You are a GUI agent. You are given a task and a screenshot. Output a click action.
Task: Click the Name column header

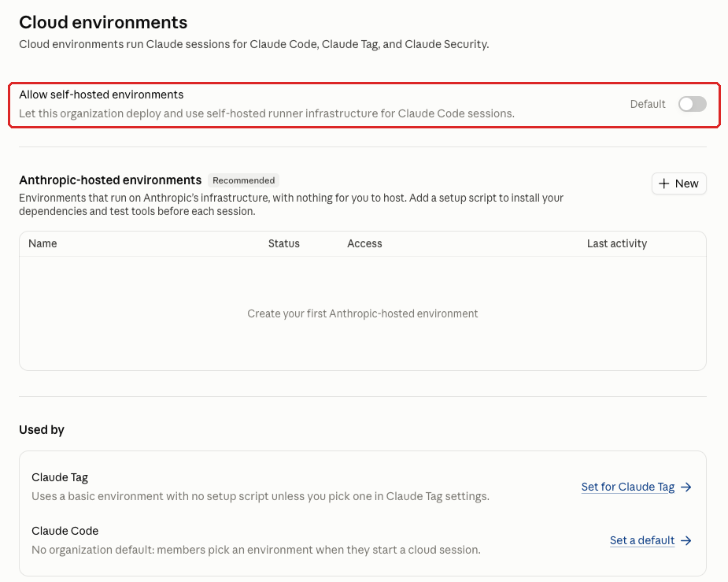click(x=42, y=243)
